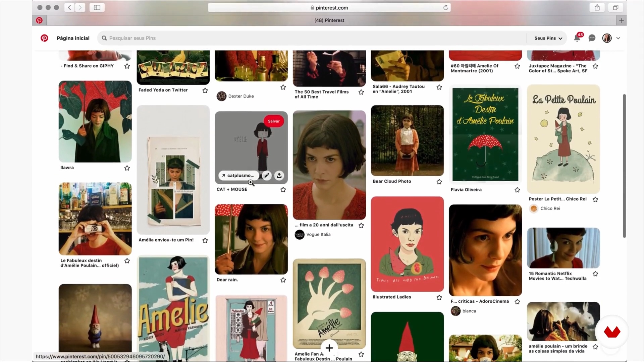This screenshot has width=644, height=362.
Task: Open the catplusmo... source link
Action: [x=239, y=175]
